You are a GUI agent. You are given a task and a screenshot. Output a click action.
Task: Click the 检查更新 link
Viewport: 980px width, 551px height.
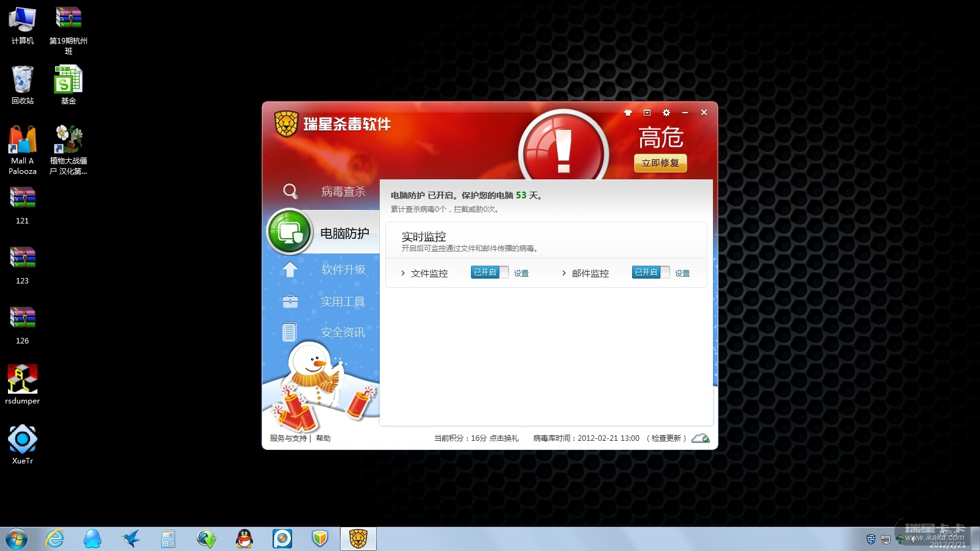tap(666, 438)
